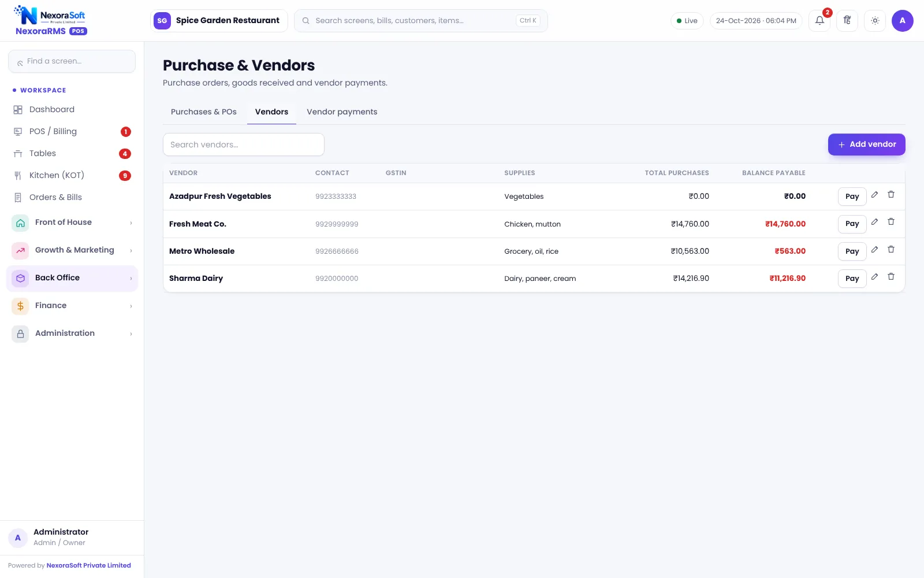
Task: Delete the Sharma Dairy vendor
Action: [891, 277]
